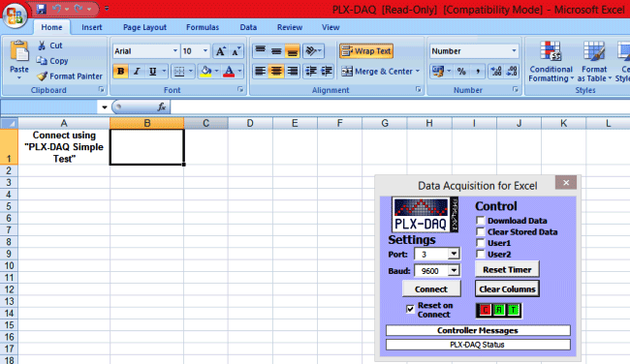
Task: Open Underline style dropdown arrow
Action: 164,72
